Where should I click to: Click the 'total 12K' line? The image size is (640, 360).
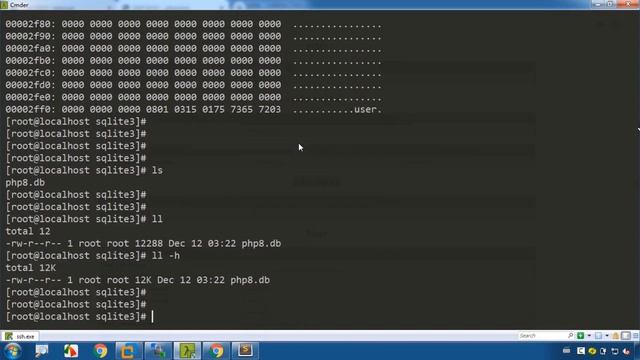pos(31,268)
